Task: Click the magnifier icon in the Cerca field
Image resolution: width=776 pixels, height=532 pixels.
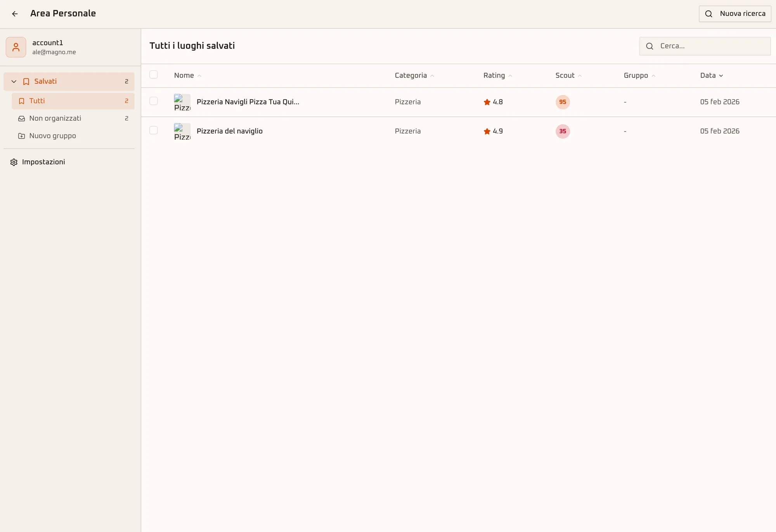Action: coord(650,46)
